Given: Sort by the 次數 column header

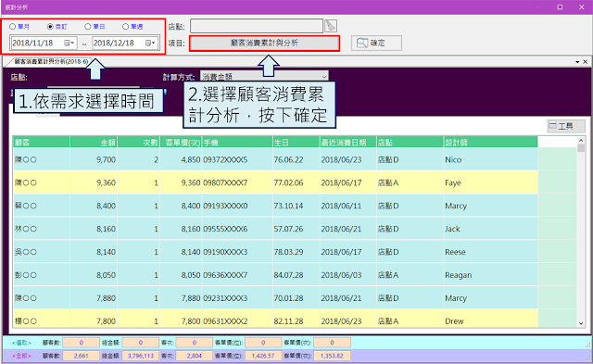Looking at the screenshot, I should [138, 143].
